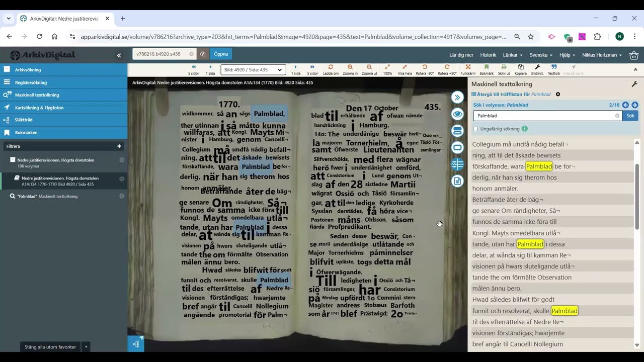
Task: Collapse the left sidebar chevron
Action: tap(119, 55)
